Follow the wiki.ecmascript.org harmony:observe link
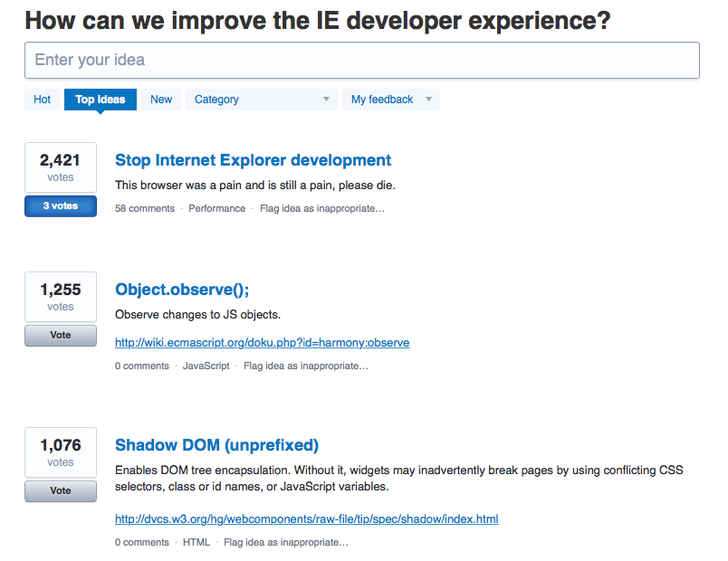Viewport: 728px width, 561px height. 263,342
